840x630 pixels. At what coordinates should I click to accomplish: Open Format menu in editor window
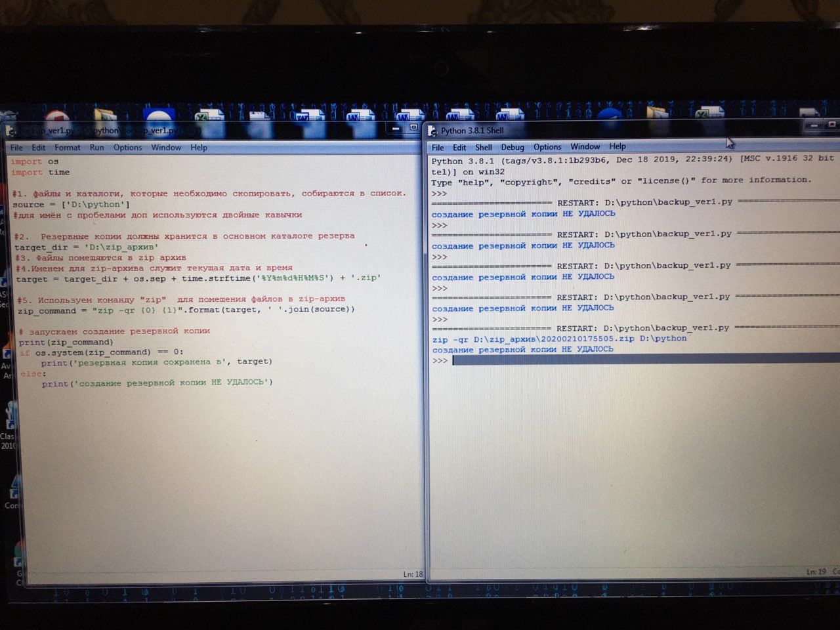click(x=68, y=148)
